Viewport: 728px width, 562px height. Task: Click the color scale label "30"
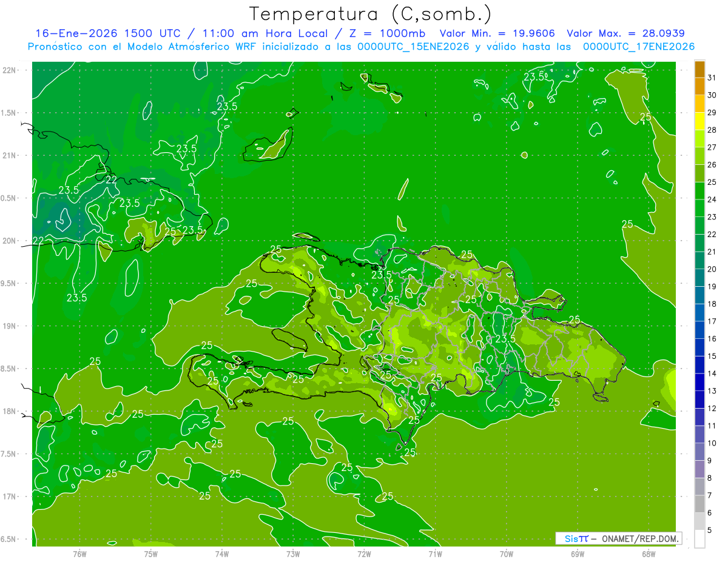pos(712,95)
